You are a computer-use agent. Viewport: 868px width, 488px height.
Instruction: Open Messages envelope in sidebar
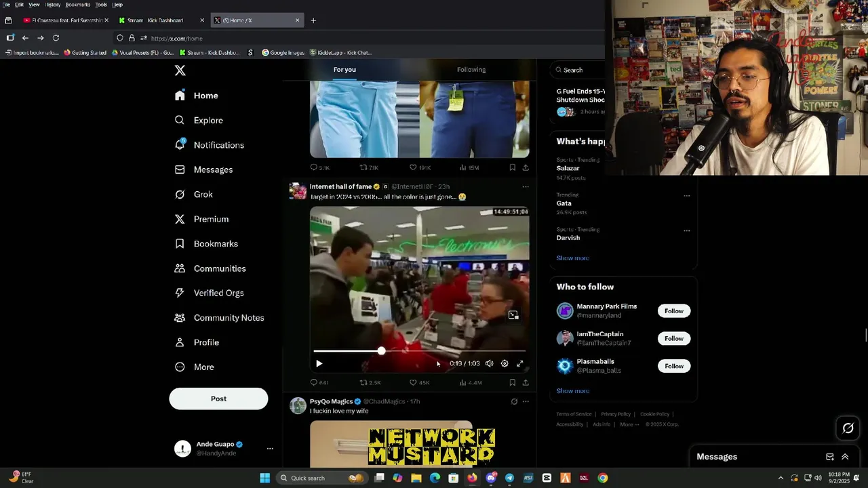180,169
